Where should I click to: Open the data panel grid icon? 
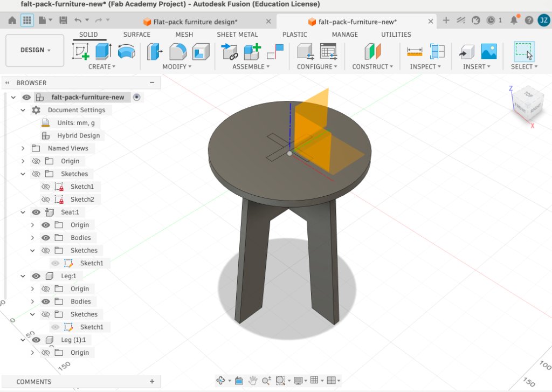[27, 20]
